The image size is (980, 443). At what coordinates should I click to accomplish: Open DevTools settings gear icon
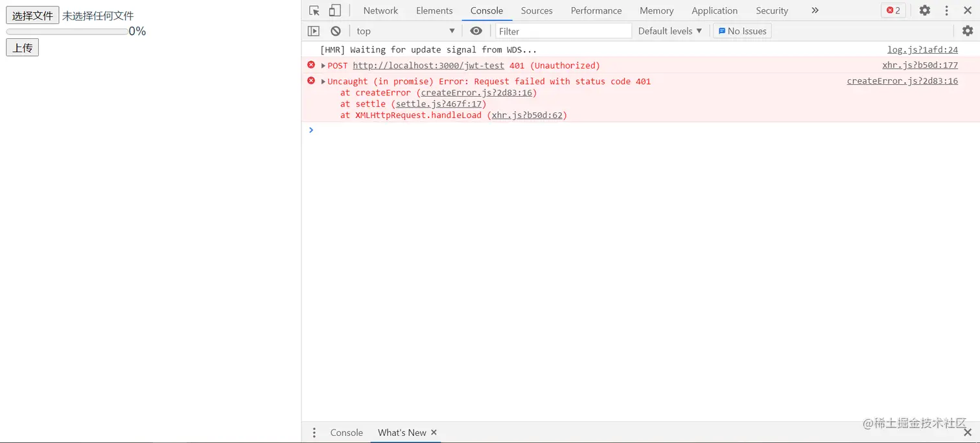pos(925,10)
